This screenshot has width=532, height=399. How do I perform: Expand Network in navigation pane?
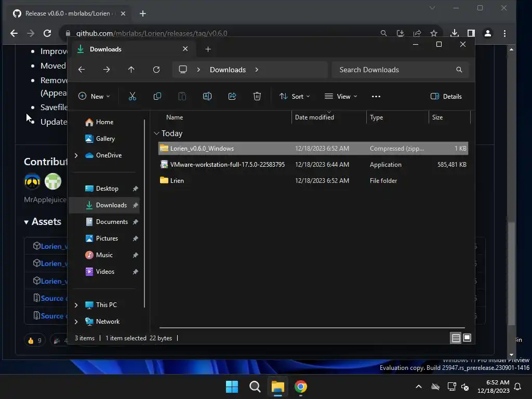[x=76, y=322]
